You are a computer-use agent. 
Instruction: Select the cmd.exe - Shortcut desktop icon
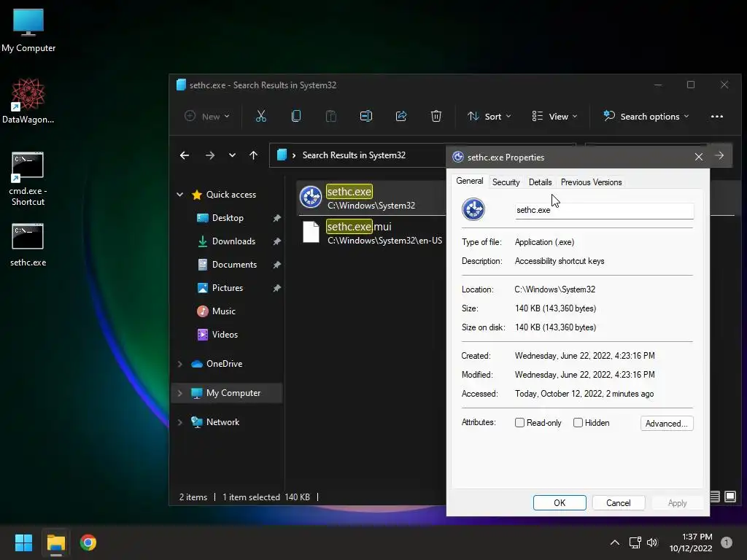[28, 179]
